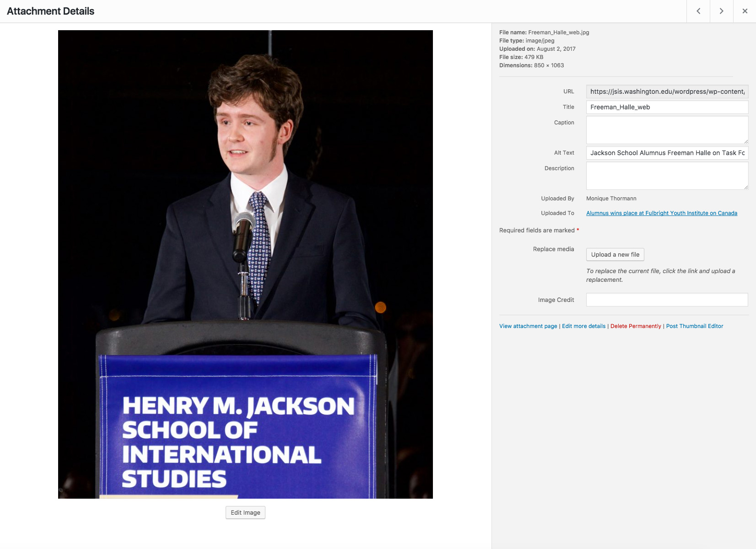
Task: Click the Replace media label
Action: click(553, 249)
